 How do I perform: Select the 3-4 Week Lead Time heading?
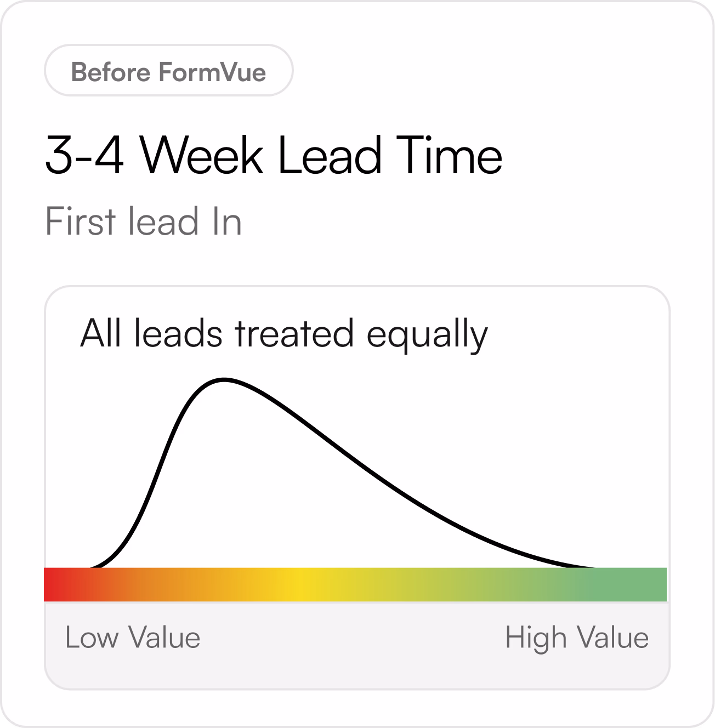(x=273, y=155)
